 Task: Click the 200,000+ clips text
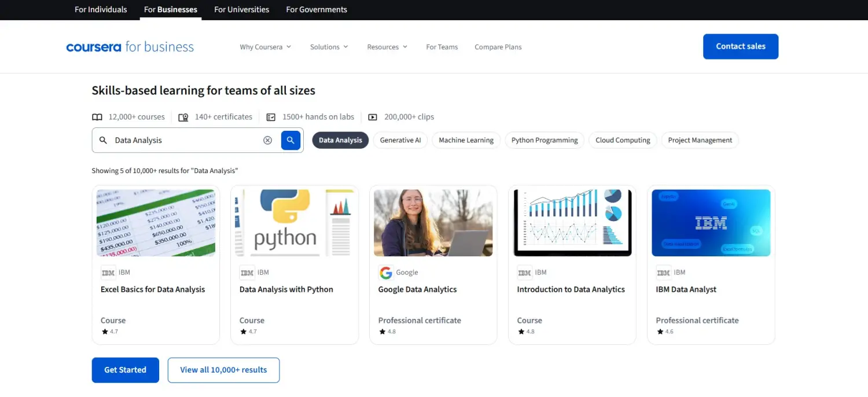click(x=409, y=117)
